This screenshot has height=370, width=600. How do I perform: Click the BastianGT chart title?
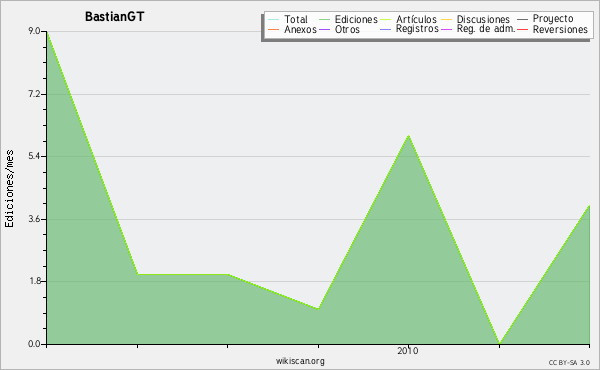click(x=114, y=17)
